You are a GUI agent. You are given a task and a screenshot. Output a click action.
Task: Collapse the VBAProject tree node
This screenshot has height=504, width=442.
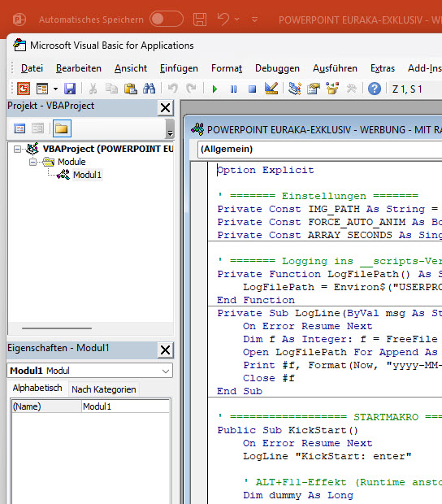pos(17,149)
